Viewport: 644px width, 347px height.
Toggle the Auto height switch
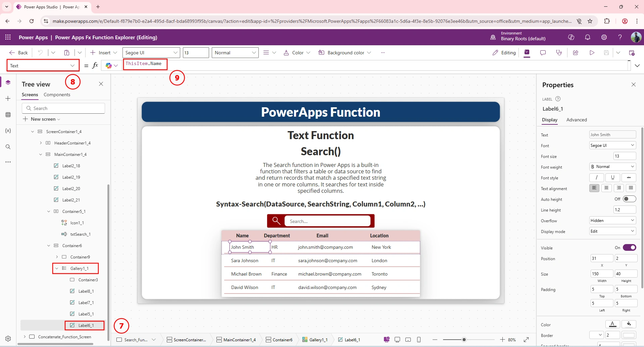click(x=629, y=199)
